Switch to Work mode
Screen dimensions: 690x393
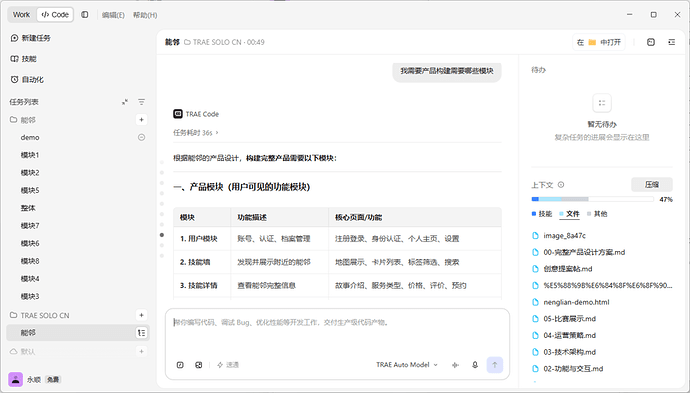point(21,15)
